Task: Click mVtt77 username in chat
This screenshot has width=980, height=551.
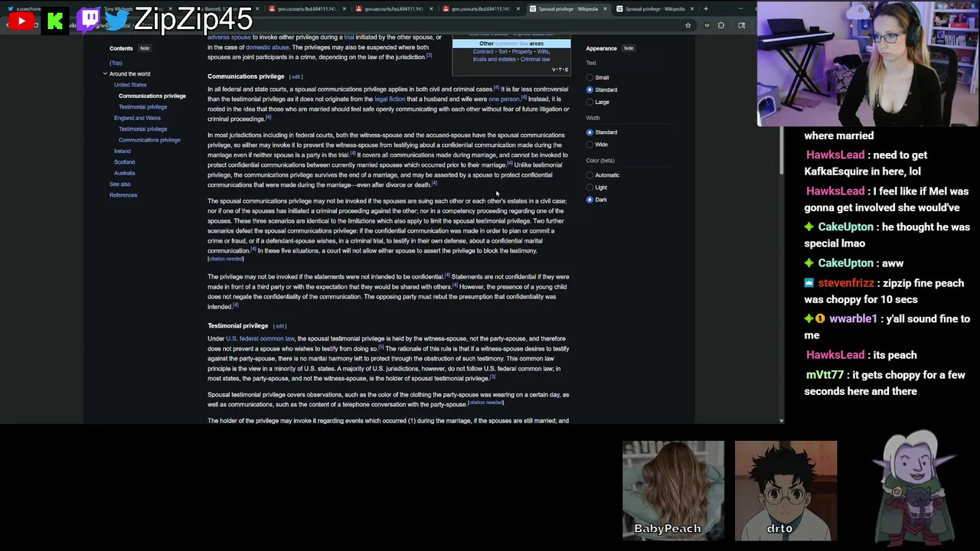Action: click(x=823, y=375)
